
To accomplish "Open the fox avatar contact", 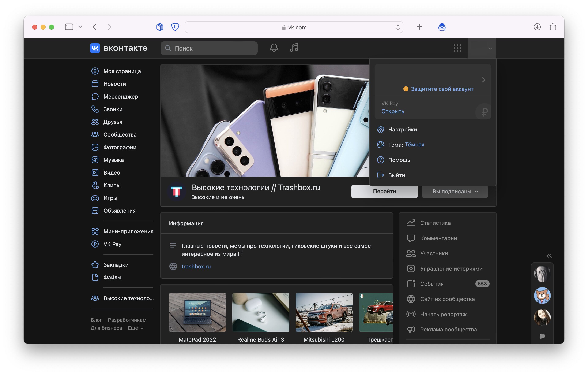I will pos(542,296).
